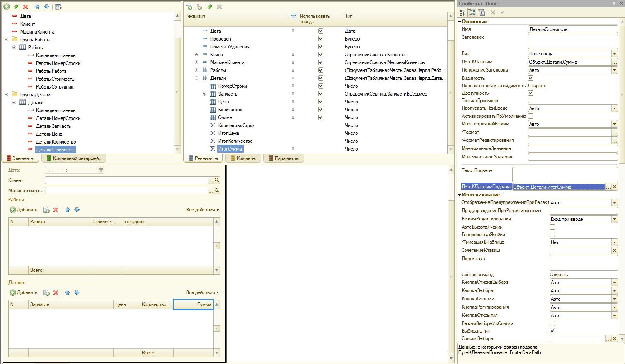This screenshot has width=625, height=364.
Task: Click the form check icon in the Elements toolbar
Action: [58, 7]
